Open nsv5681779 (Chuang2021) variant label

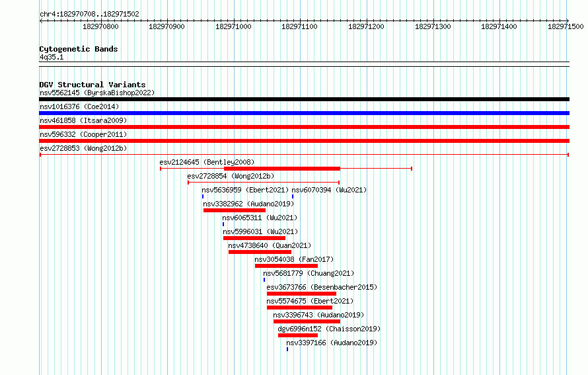pos(309,273)
